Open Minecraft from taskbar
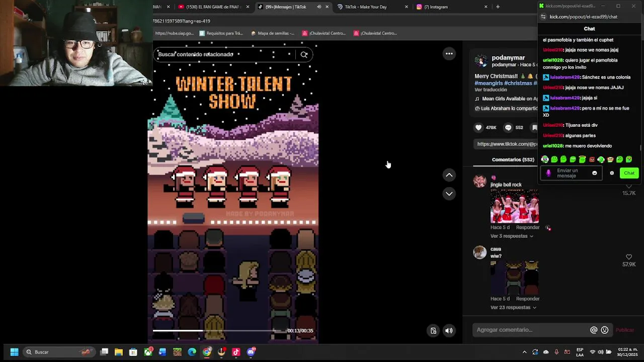This screenshot has width=644, height=362. (177, 352)
